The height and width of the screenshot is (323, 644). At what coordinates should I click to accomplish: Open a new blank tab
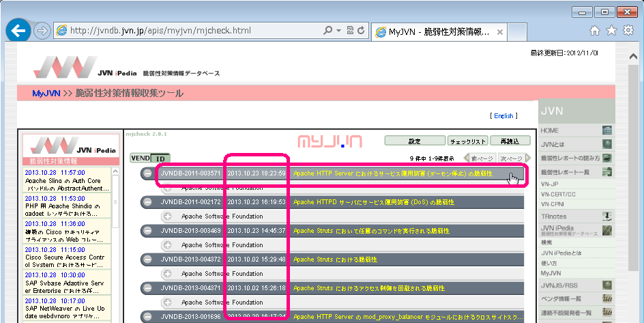click(x=517, y=32)
